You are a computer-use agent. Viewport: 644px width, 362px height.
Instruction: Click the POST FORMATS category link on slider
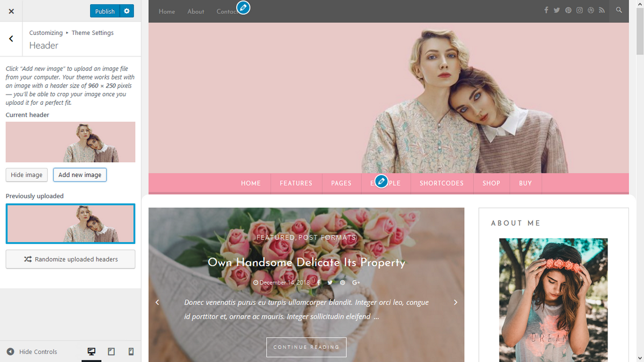point(327,237)
